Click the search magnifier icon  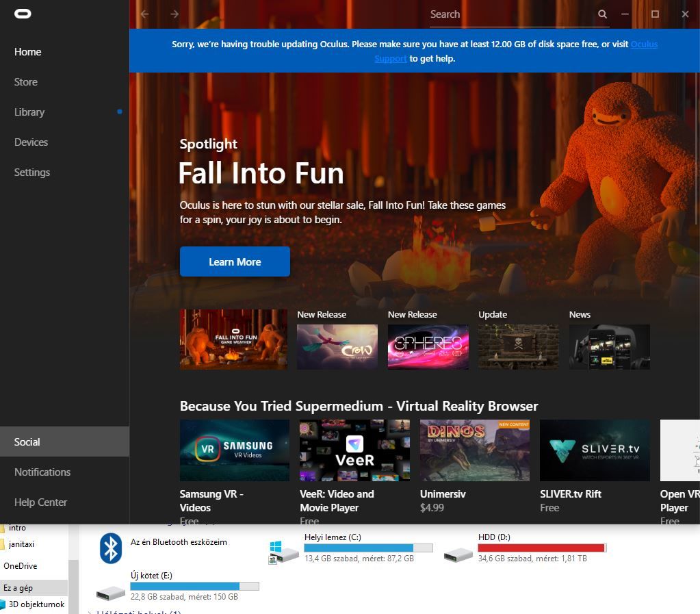pos(602,14)
